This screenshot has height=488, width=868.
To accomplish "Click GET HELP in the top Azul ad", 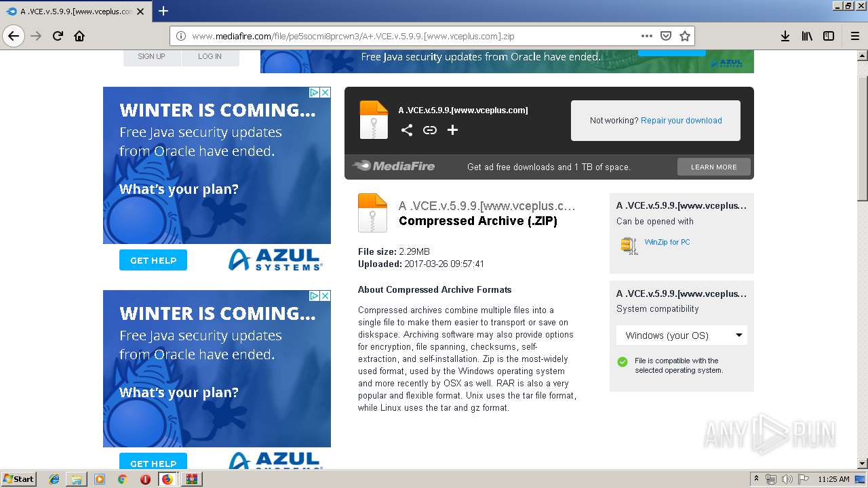I will tap(153, 260).
